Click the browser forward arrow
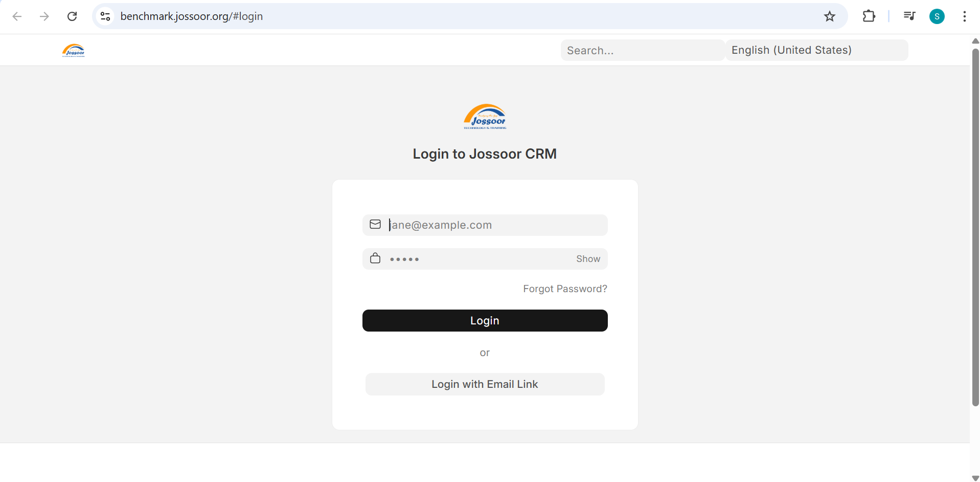 [x=44, y=16]
